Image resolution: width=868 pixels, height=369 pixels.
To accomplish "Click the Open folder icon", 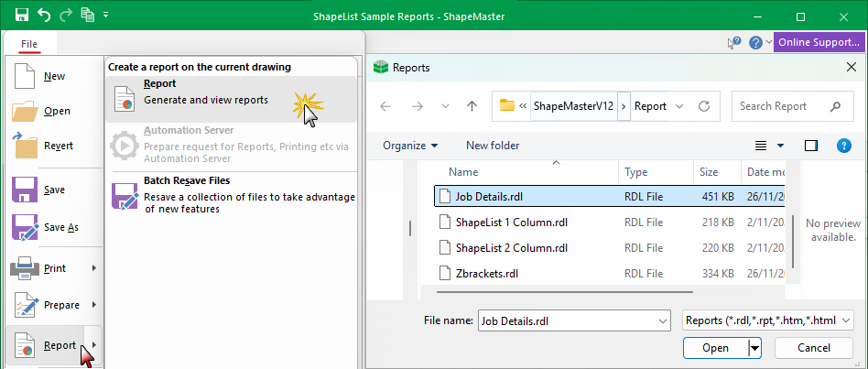I will click(27, 111).
